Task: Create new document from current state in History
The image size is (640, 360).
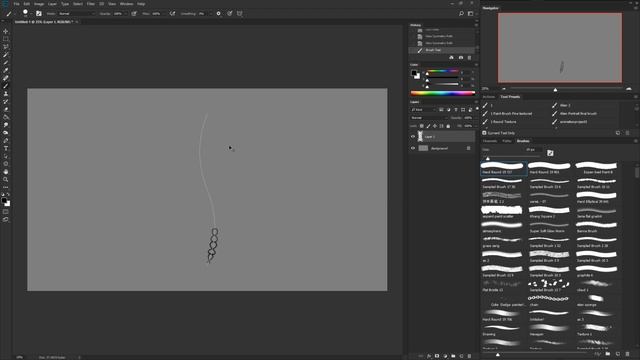Action: coord(451,58)
